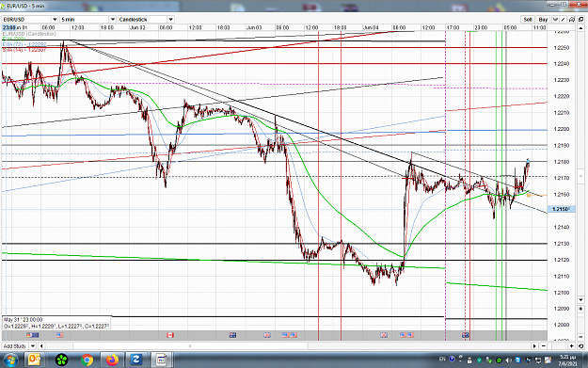Click the vertical zoom plus button
Image resolution: width=588 pixels, height=368 pixels.
[x=580, y=309]
